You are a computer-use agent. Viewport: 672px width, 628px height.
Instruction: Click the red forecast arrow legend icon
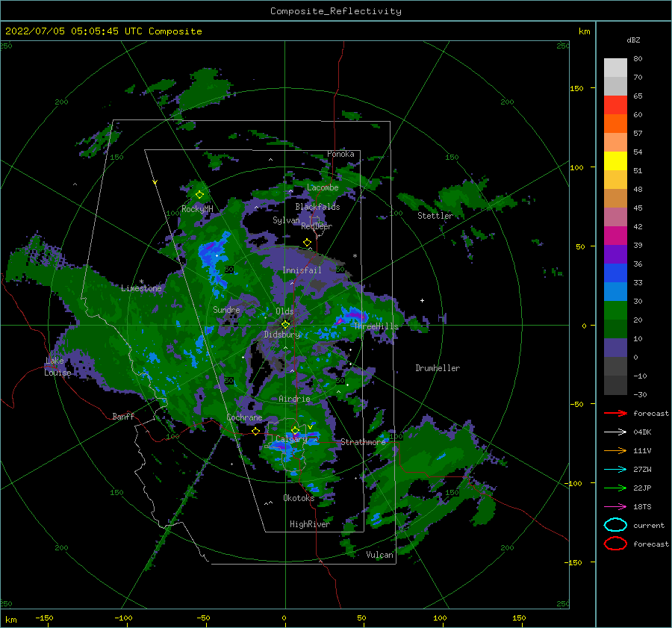[615, 413]
